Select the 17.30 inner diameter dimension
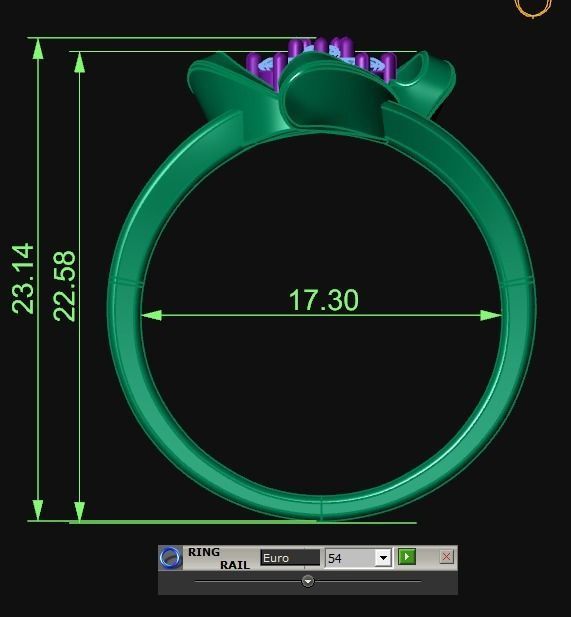571x617 pixels. point(323,300)
